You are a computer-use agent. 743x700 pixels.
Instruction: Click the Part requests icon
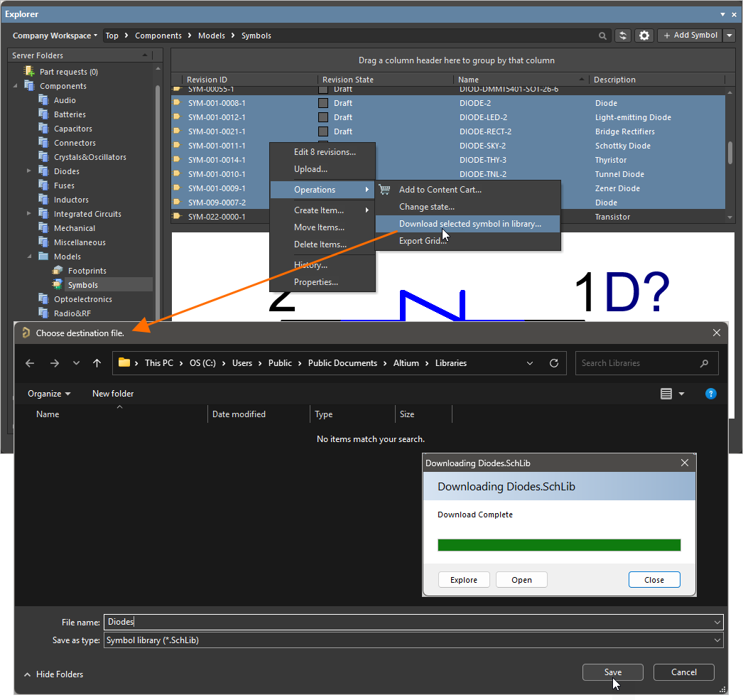tap(29, 72)
